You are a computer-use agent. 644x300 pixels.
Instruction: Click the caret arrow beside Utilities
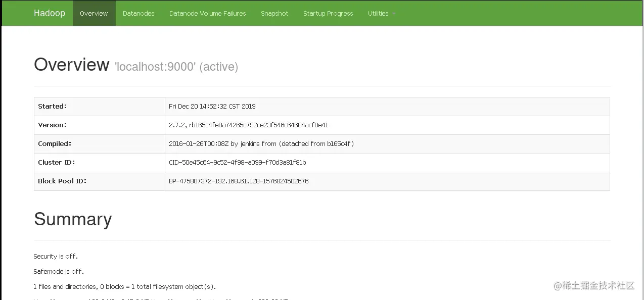tap(394, 14)
